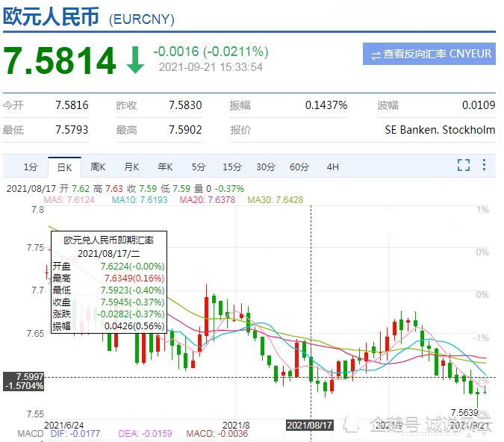Click the MA20: 7.6378 legend label
This screenshot has width=504, height=442.
coord(208,200)
